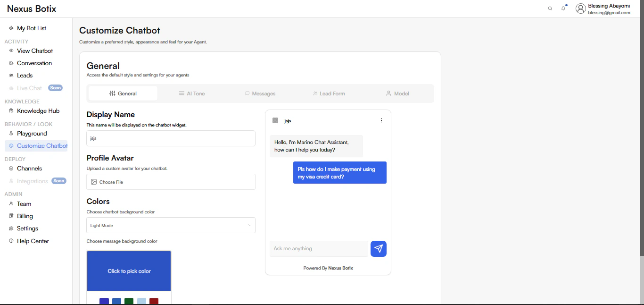Open the Lead Form tab
The width and height of the screenshot is (644, 305).
pyautogui.click(x=329, y=93)
